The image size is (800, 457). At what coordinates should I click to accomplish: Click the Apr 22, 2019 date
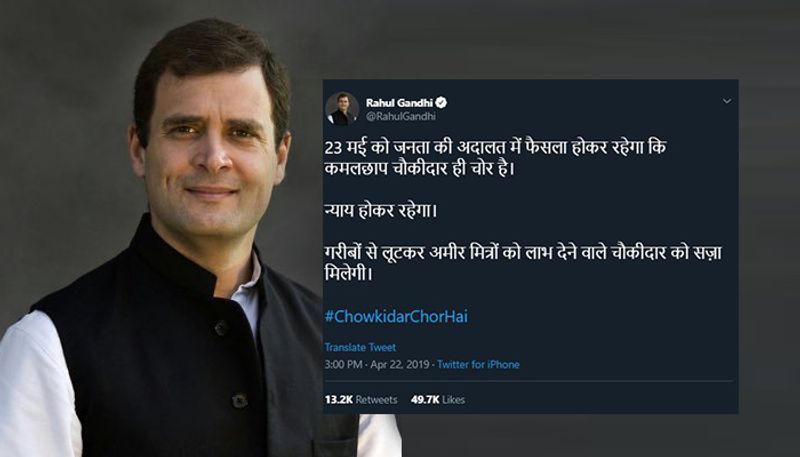coord(399,365)
